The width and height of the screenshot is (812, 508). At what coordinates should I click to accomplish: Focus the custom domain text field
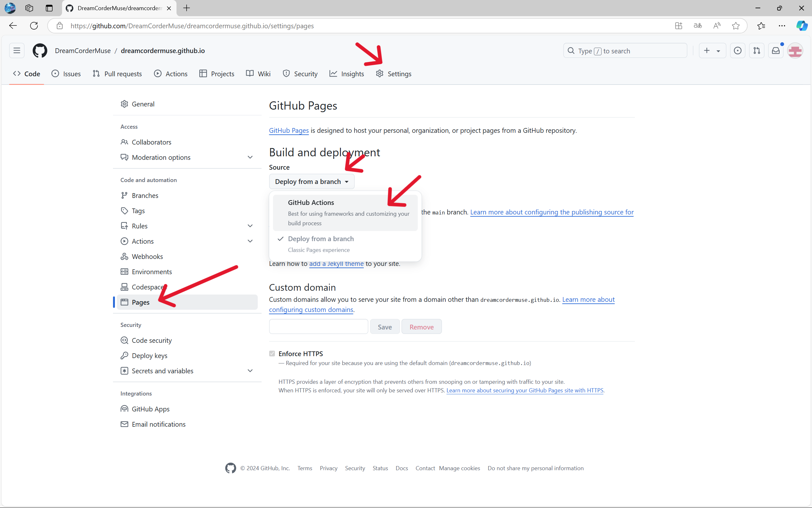[318, 327]
